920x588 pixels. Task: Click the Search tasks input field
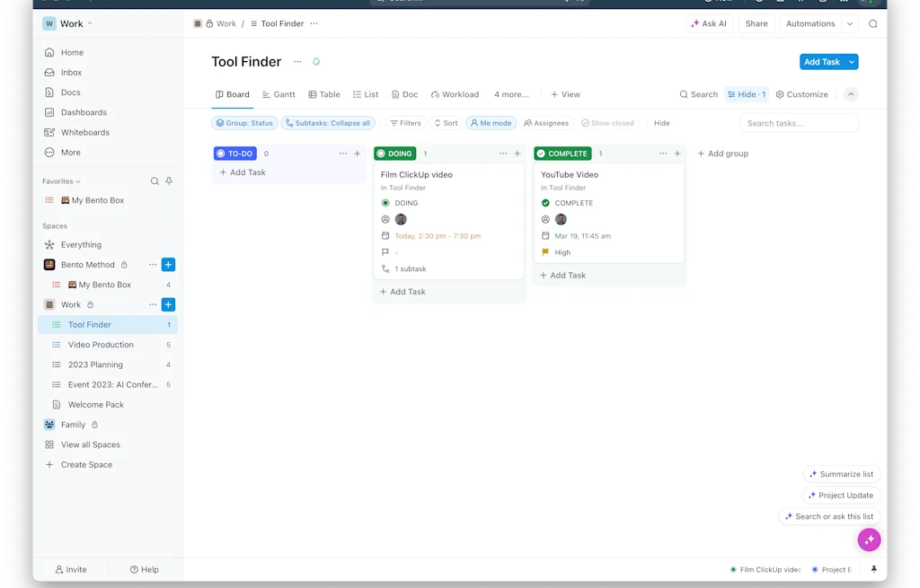pos(799,123)
